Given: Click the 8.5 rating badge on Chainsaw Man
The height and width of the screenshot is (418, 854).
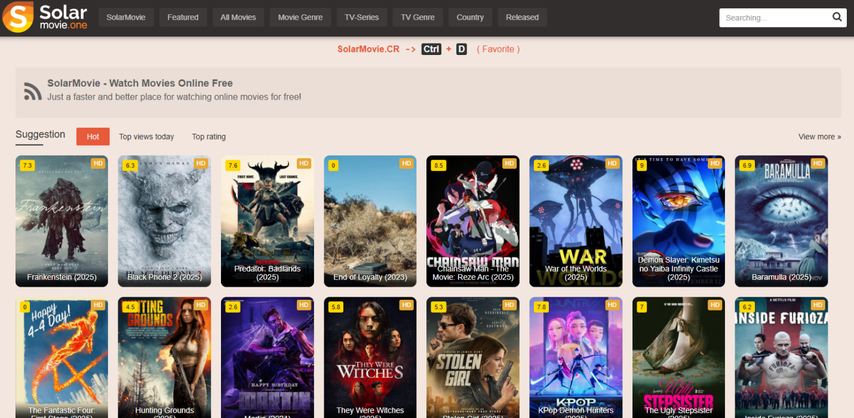Looking at the screenshot, I should 437,165.
